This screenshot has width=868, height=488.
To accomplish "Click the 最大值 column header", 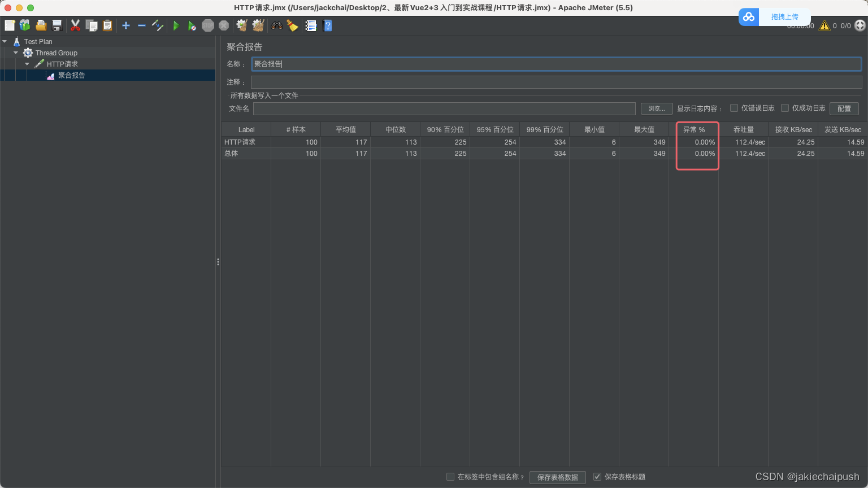I will coord(644,129).
